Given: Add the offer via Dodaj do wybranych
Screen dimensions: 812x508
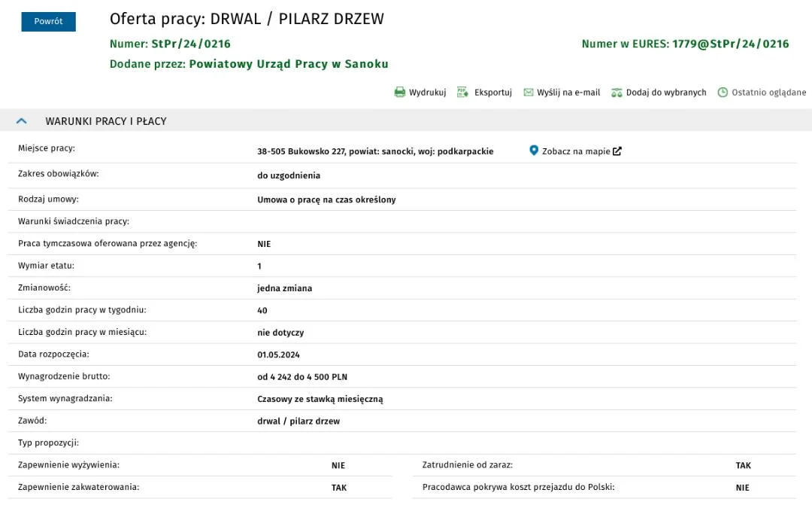Looking at the screenshot, I should pyautogui.click(x=666, y=93).
